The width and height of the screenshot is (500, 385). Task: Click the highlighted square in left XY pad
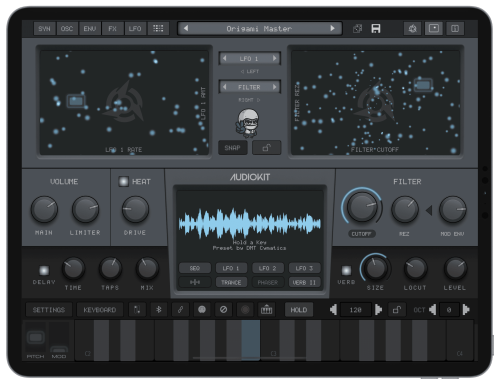[76, 101]
